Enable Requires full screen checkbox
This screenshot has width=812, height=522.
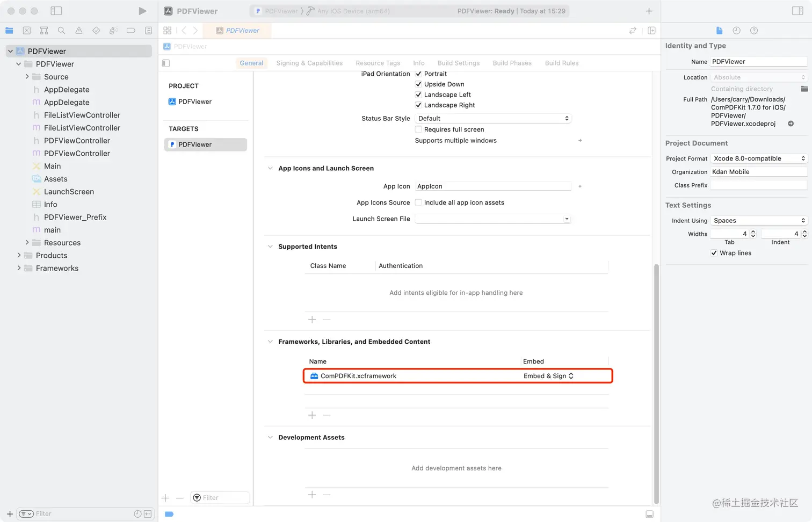[418, 129]
